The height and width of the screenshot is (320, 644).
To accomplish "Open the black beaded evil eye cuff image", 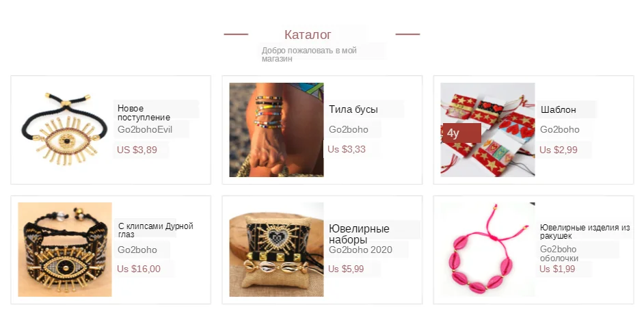I will pos(65,250).
